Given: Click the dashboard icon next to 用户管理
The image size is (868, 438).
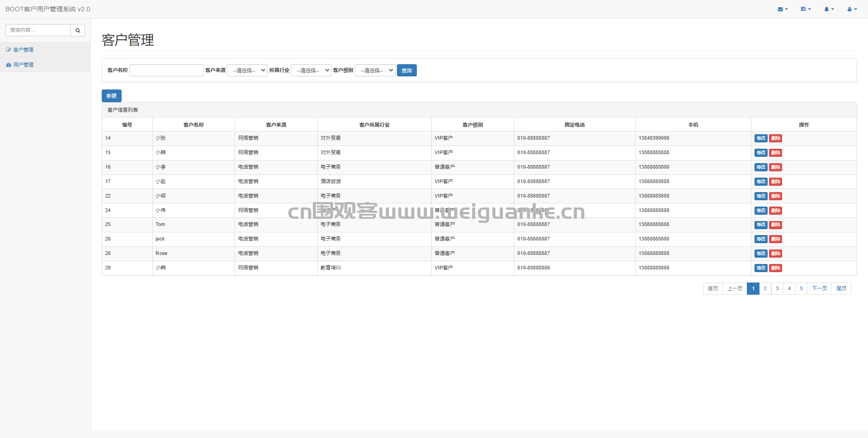Looking at the screenshot, I should click(8, 64).
